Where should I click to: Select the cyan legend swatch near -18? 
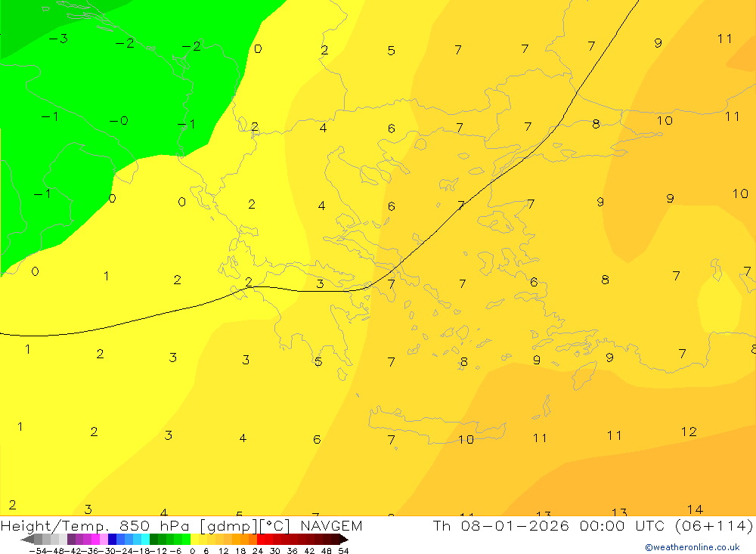click(145, 539)
